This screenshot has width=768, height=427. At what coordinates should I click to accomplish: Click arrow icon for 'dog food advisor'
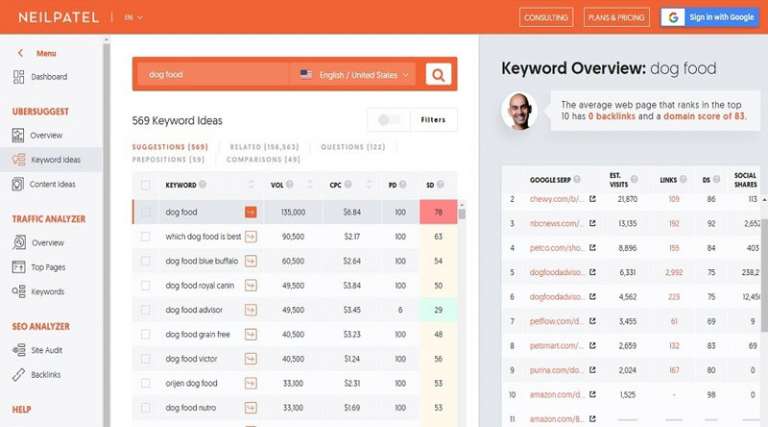251,310
